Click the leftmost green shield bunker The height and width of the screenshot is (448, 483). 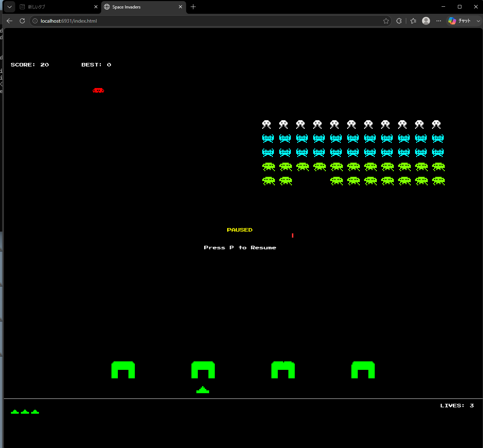(x=123, y=370)
